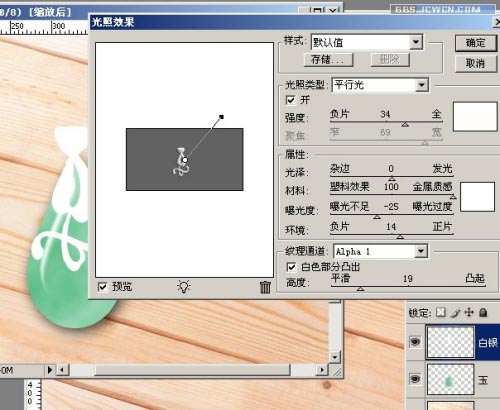Image resolution: width=500 pixels, height=410 pixels.
Task: Click the light color swatch beside 强度
Action: 475,116
